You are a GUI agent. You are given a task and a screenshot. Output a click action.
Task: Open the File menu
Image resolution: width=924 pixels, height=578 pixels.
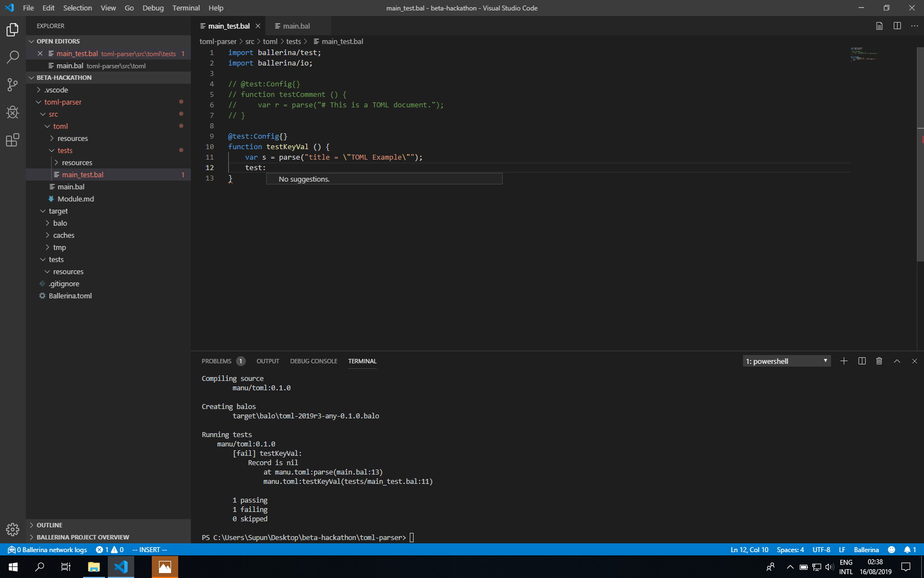click(29, 8)
